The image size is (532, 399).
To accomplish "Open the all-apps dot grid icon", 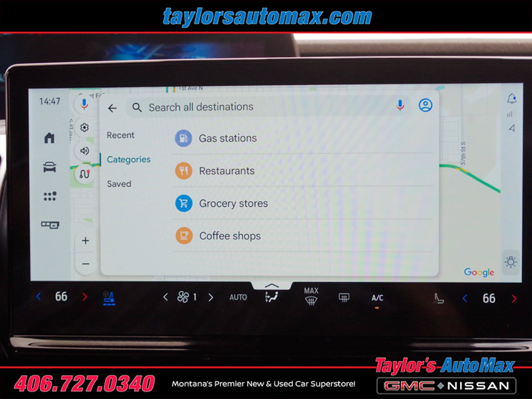I will tap(50, 196).
